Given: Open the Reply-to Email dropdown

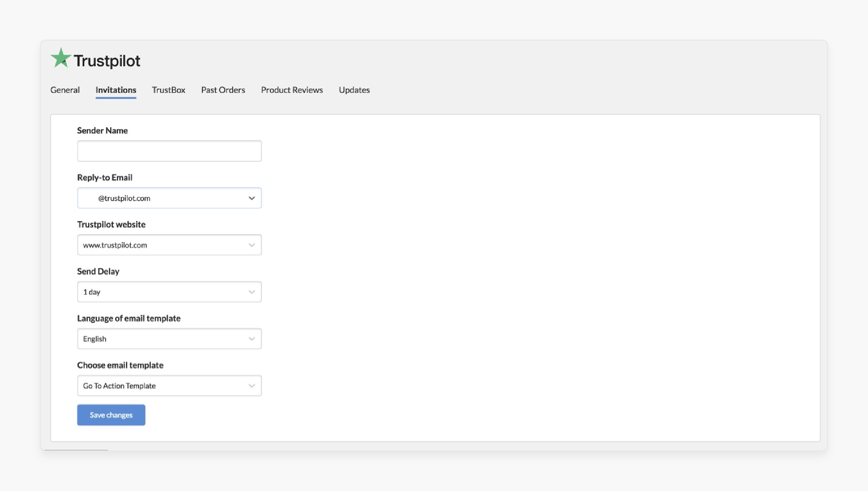Looking at the screenshot, I should pos(169,198).
